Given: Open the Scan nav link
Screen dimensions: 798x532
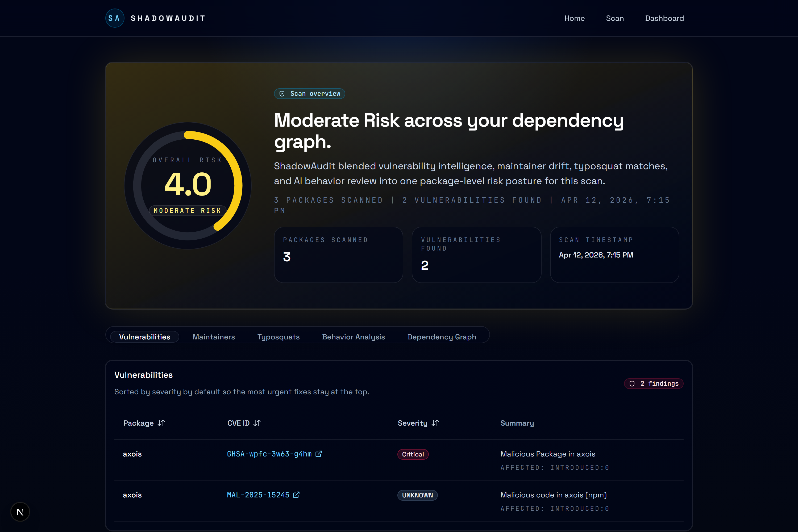Looking at the screenshot, I should [x=614, y=18].
